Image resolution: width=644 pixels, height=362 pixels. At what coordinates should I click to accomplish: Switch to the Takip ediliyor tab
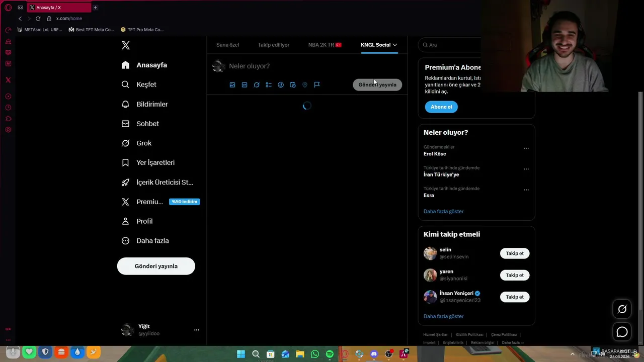pyautogui.click(x=274, y=45)
